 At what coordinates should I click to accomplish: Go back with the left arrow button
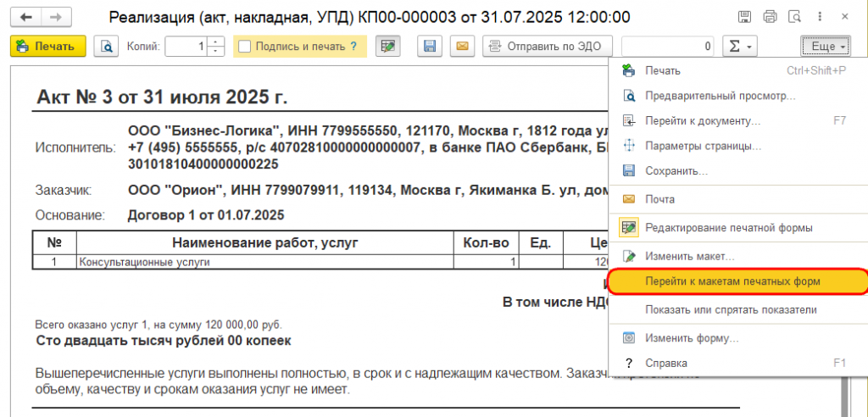click(x=26, y=17)
